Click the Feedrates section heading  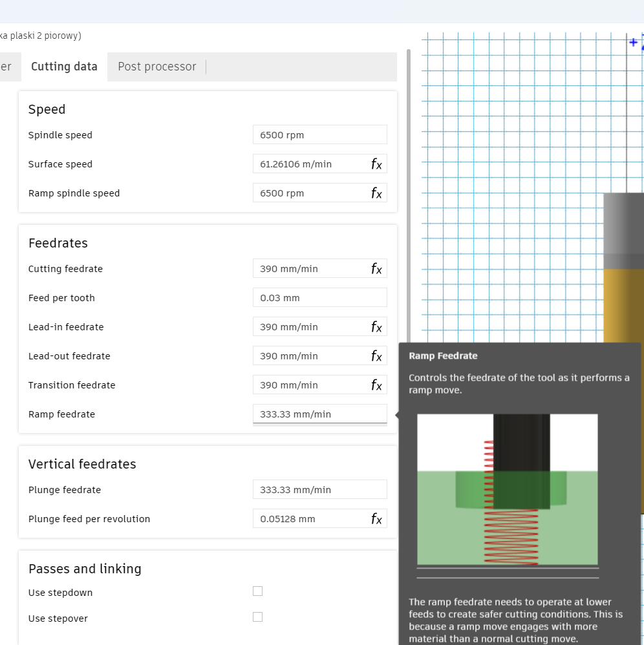[58, 243]
